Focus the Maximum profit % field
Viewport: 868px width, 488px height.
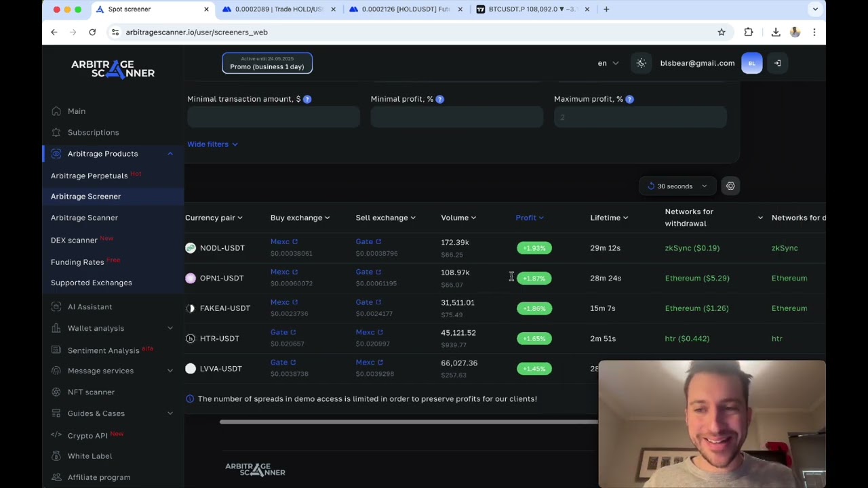tap(640, 117)
